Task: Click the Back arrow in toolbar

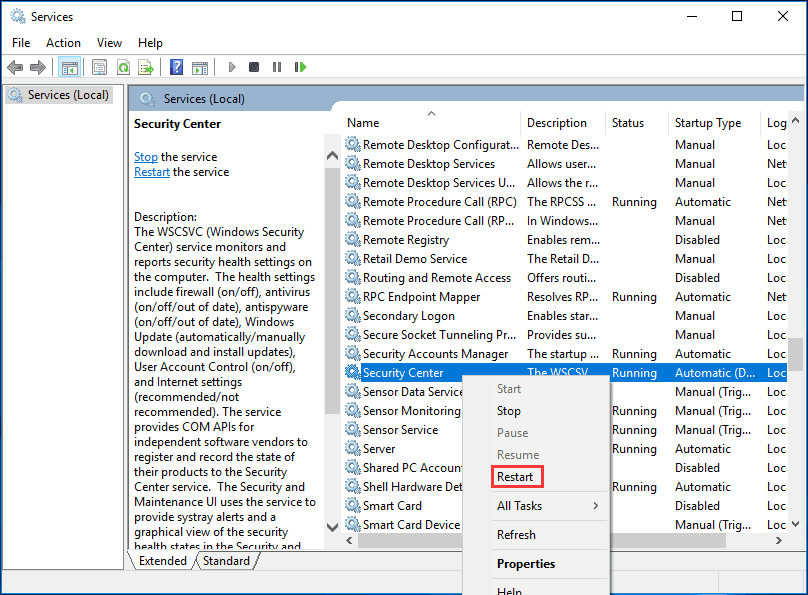Action: (15, 67)
